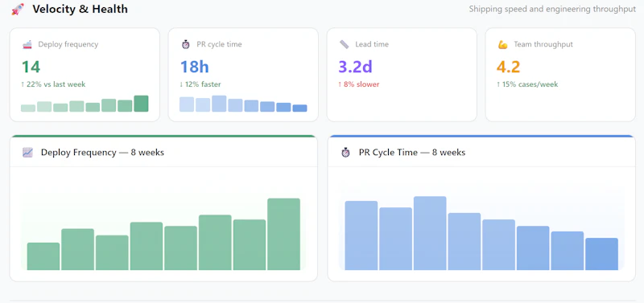Click the first bar in Deploy frequency sparkline
Screen dimensions: 644x303
pos(28,109)
